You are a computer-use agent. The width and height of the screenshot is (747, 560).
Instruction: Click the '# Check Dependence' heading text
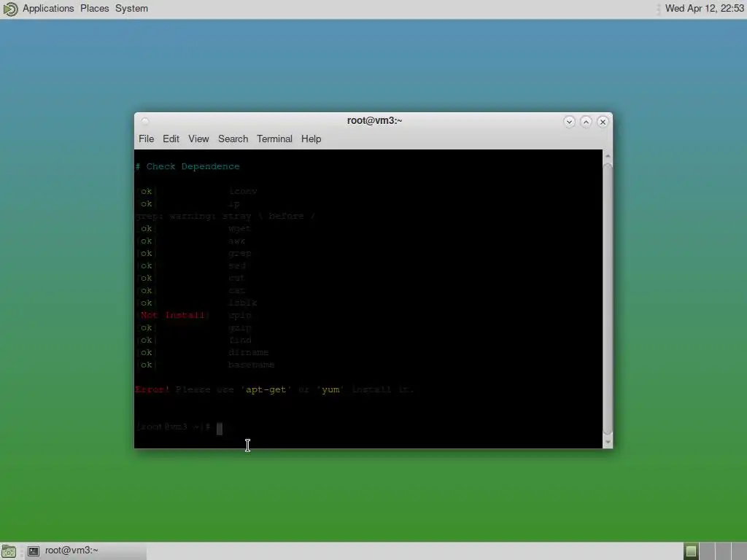coord(187,167)
